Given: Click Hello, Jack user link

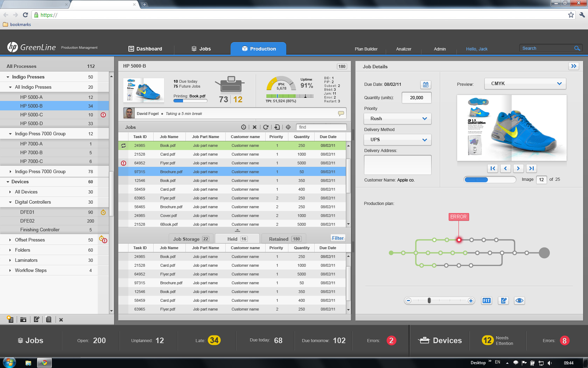Looking at the screenshot, I should pyautogui.click(x=477, y=49).
